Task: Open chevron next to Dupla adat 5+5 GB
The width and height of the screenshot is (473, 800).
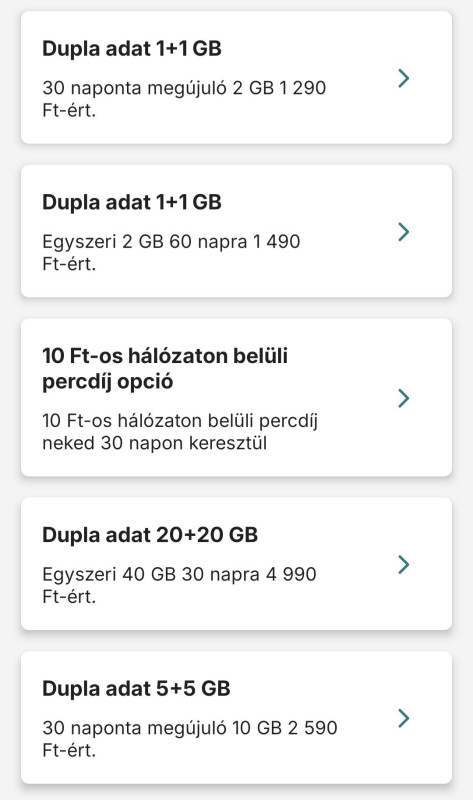Action: pyautogui.click(x=404, y=718)
